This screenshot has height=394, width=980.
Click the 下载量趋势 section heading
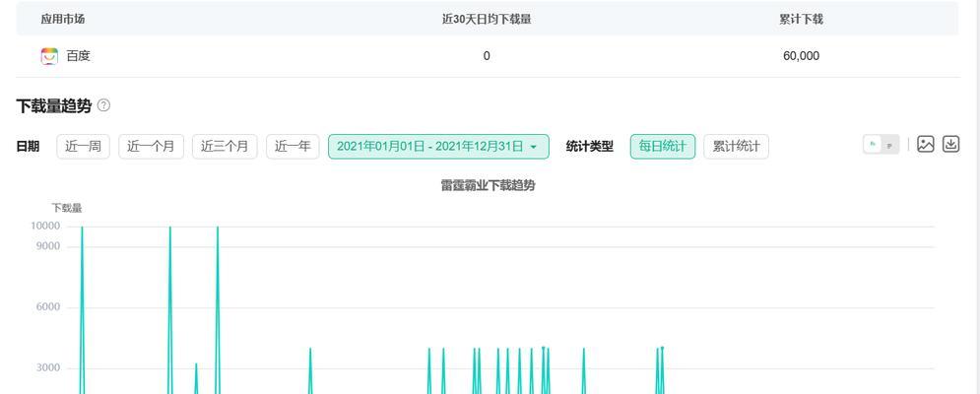(54, 105)
